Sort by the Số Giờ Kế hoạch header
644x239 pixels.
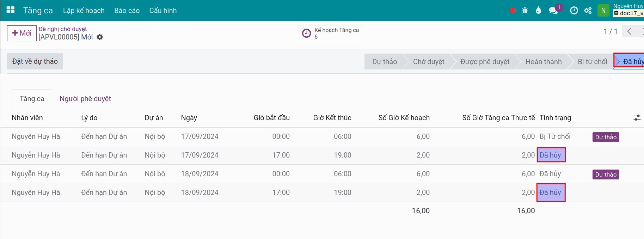[404, 118]
